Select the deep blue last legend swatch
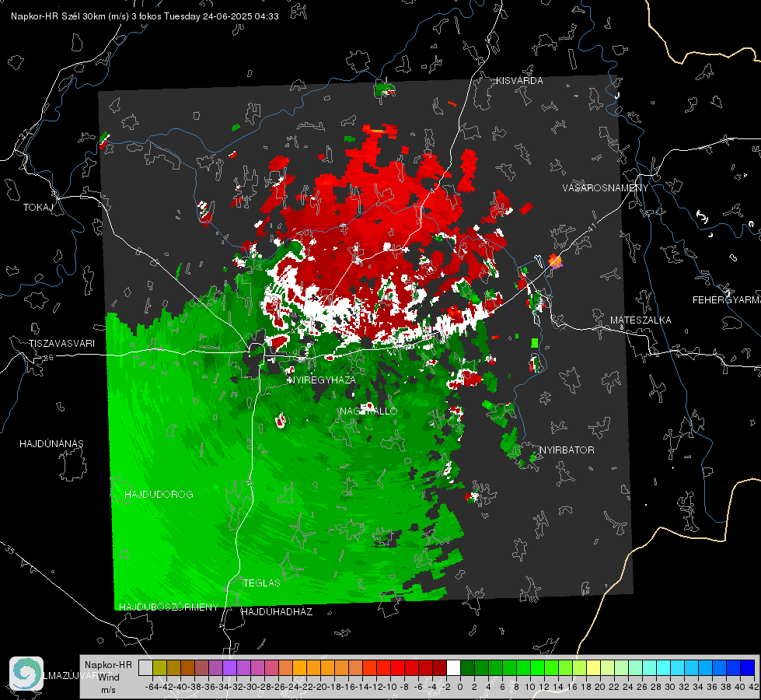 pyautogui.click(x=748, y=667)
